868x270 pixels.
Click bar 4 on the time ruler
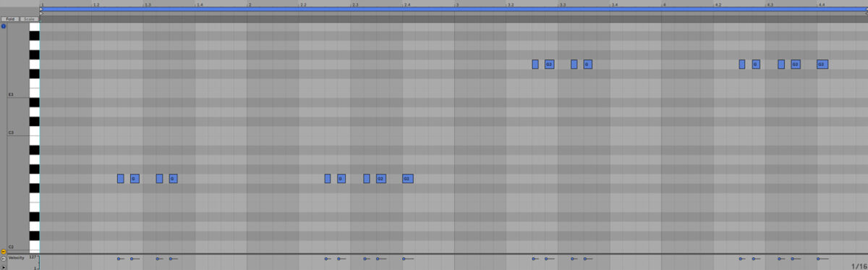tap(665, 4)
